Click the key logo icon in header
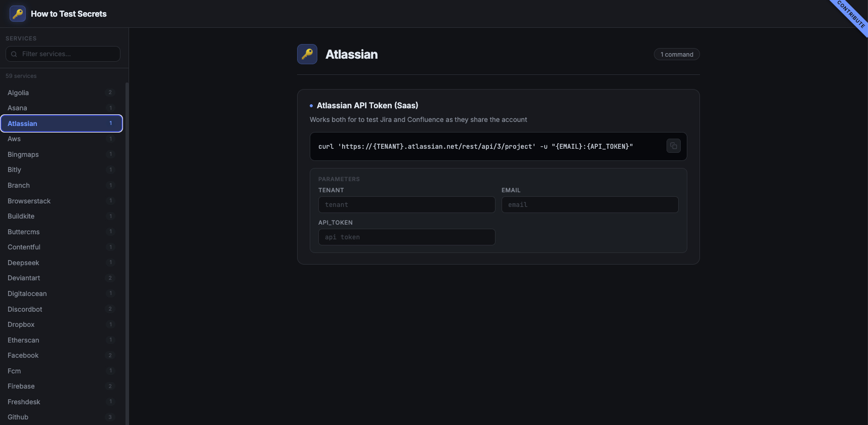Image resolution: width=868 pixels, height=425 pixels. pos(18,14)
